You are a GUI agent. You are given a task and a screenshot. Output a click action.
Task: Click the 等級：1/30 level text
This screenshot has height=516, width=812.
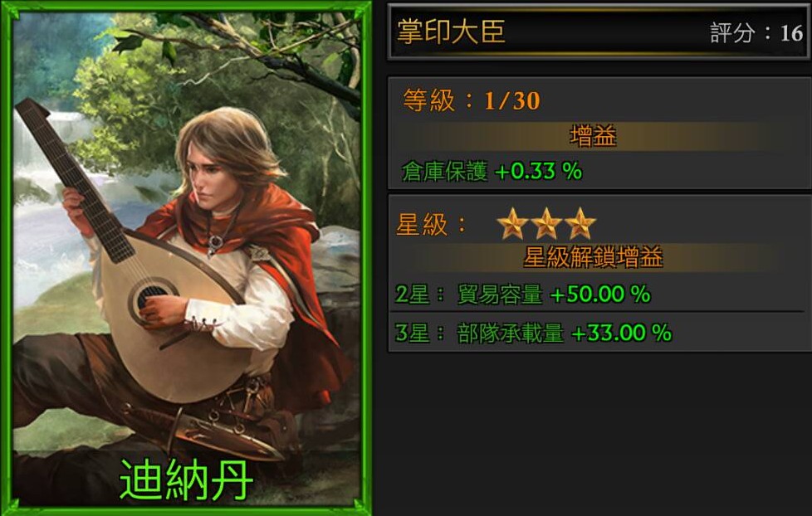pos(472,100)
